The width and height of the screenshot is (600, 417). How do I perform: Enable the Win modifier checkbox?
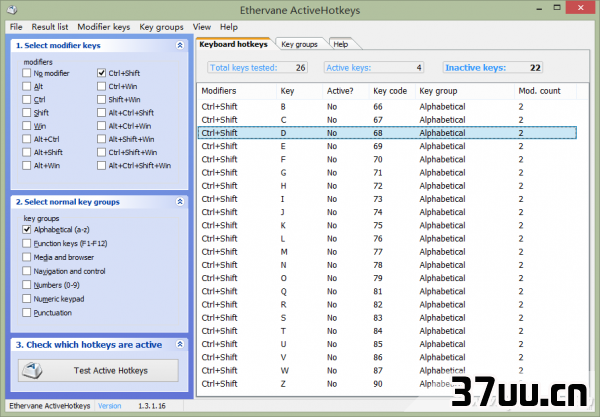26,126
